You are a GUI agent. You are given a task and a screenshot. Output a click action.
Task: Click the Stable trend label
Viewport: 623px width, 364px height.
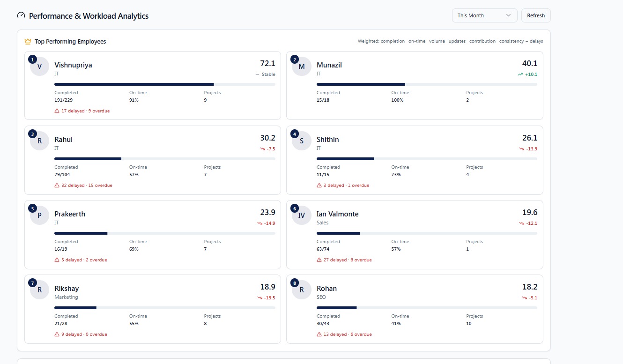(x=268, y=74)
